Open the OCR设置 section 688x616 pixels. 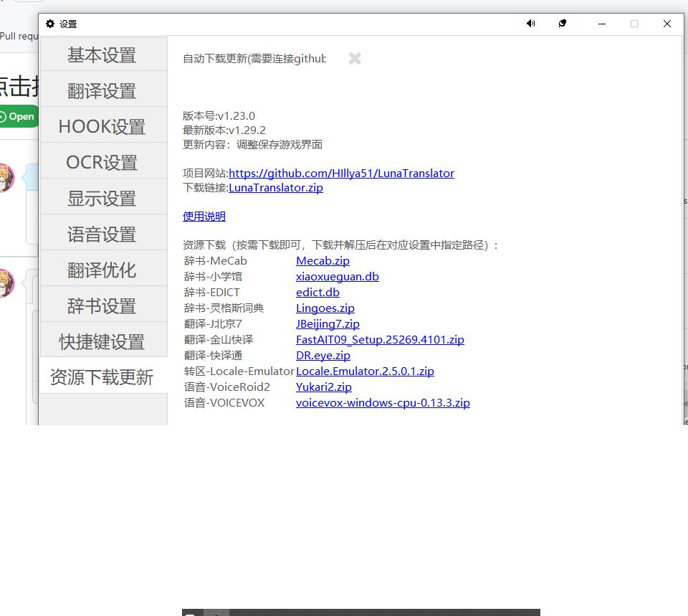tap(103, 161)
